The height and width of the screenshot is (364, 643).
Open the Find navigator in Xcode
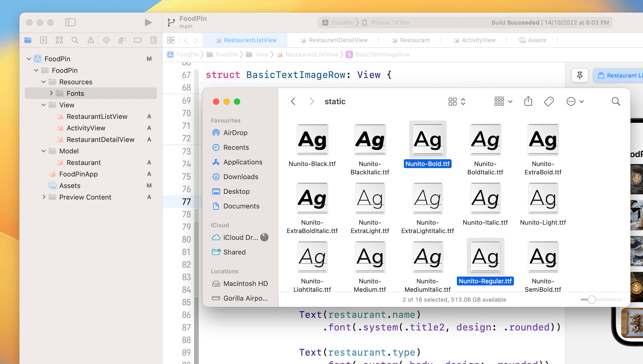tap(75, 40)
